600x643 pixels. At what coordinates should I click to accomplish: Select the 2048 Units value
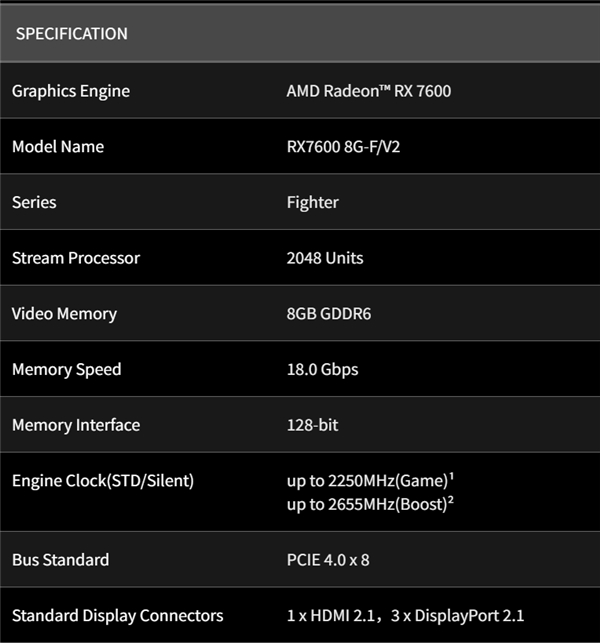[x=325, y=258]
